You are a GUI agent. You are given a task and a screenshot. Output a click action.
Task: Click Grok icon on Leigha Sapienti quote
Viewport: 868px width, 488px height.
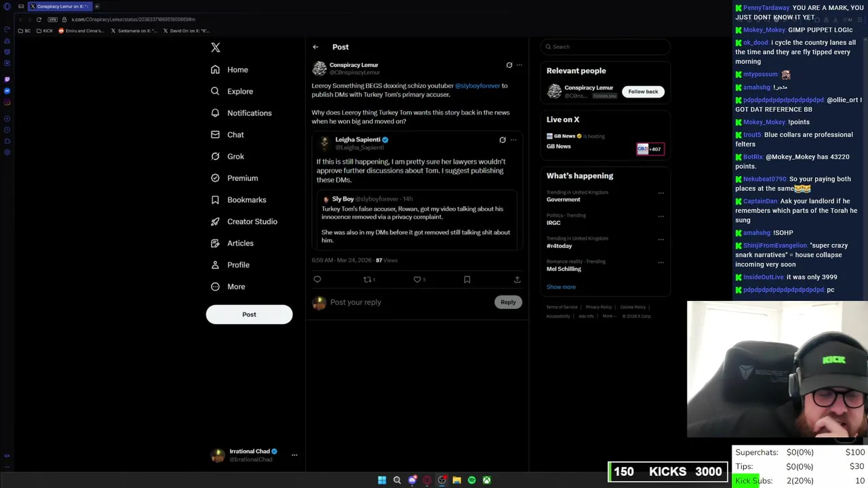pos(502,140)
